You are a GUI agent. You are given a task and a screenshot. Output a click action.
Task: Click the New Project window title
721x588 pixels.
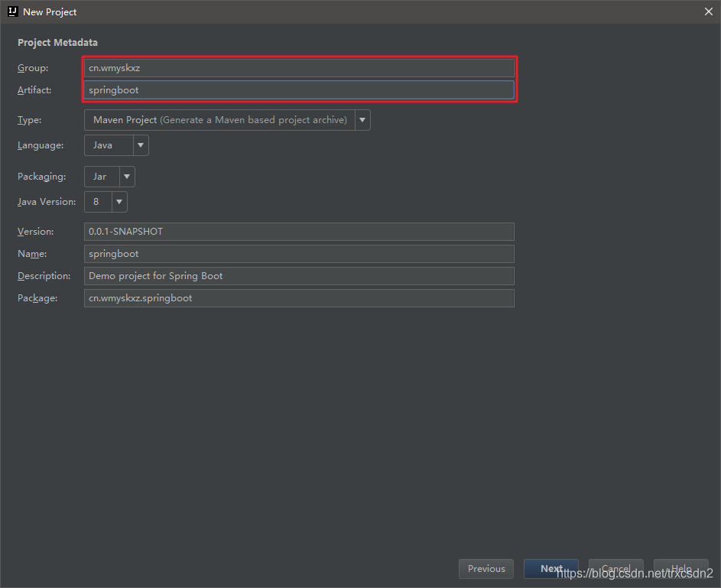[50, 12]
